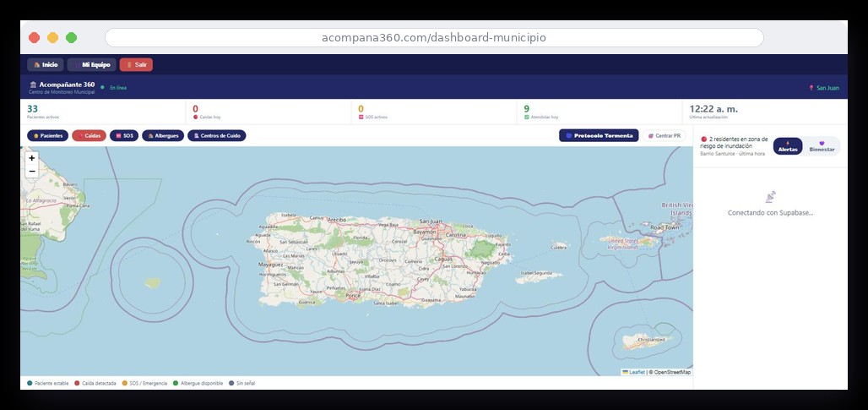Viewport: 868px width, 410px height.
Task: Click the Sin señal legend dot
Action: tap(231, 383)
